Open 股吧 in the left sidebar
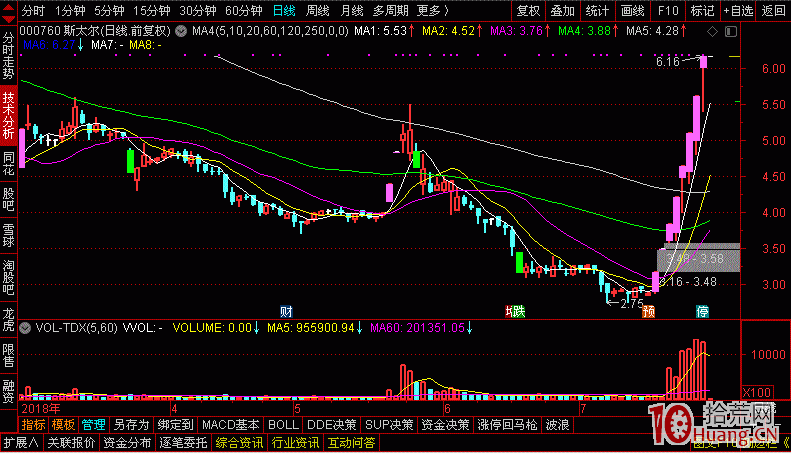This screenshot has width=791, height=454. pyautogui.click(x=9, y=199)
